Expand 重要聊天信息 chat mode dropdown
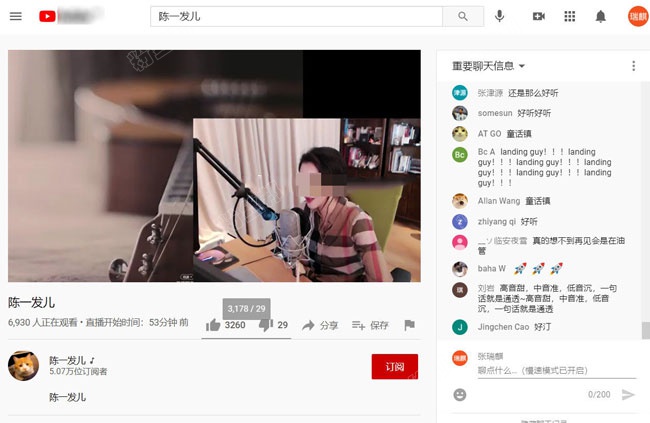Screen dimensions: 650x423 point(488,66)
